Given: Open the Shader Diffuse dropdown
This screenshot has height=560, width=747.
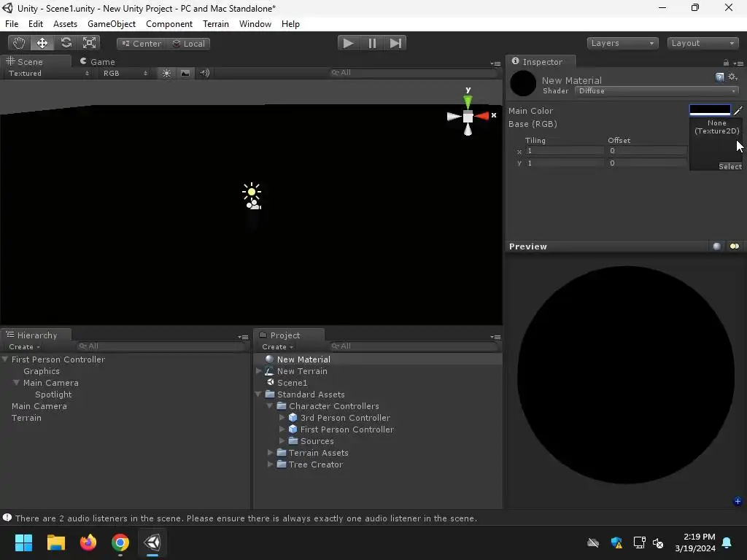Looking at the screenshot, I should (x=657, y=91).
